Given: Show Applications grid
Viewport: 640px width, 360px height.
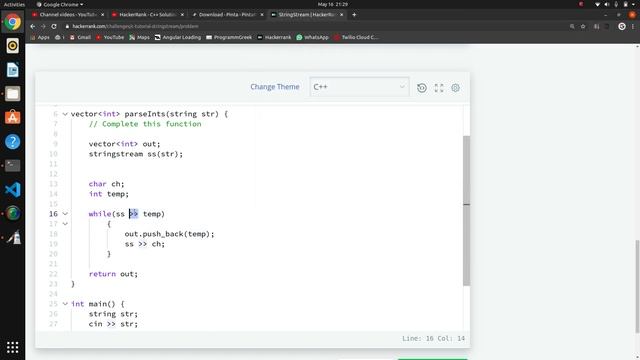Looking at the screenshot, I should point(13,347).
